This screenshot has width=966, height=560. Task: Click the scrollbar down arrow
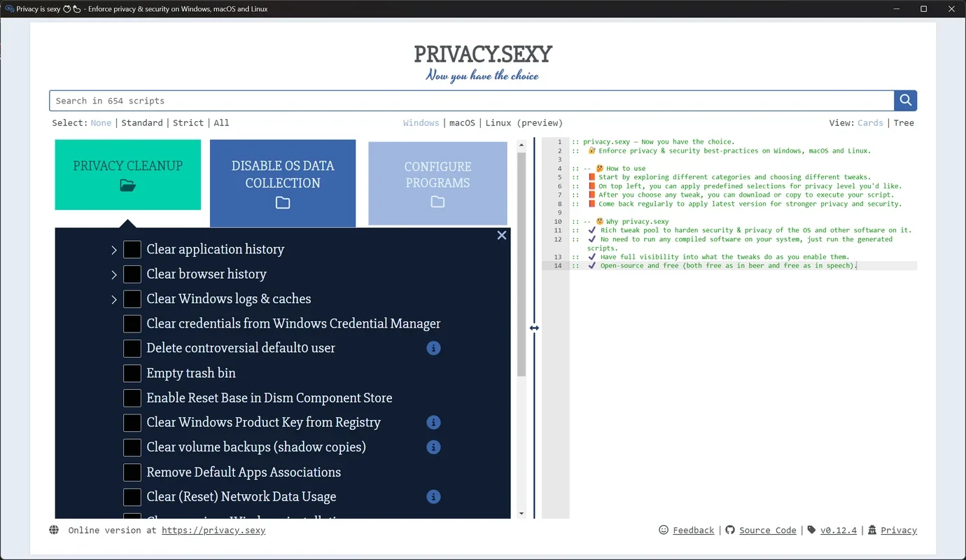pos(521,514)
